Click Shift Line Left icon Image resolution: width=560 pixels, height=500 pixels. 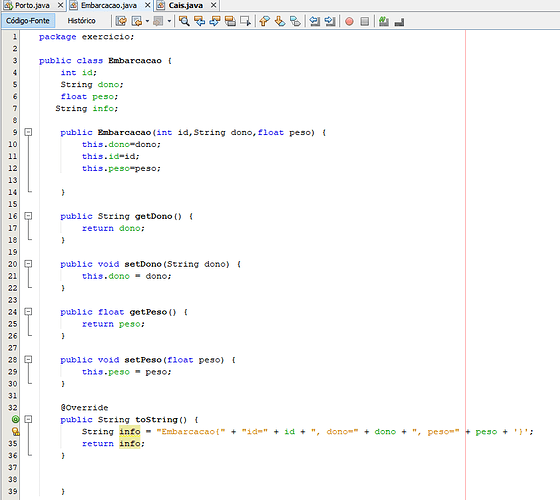[x=314, y=21]
